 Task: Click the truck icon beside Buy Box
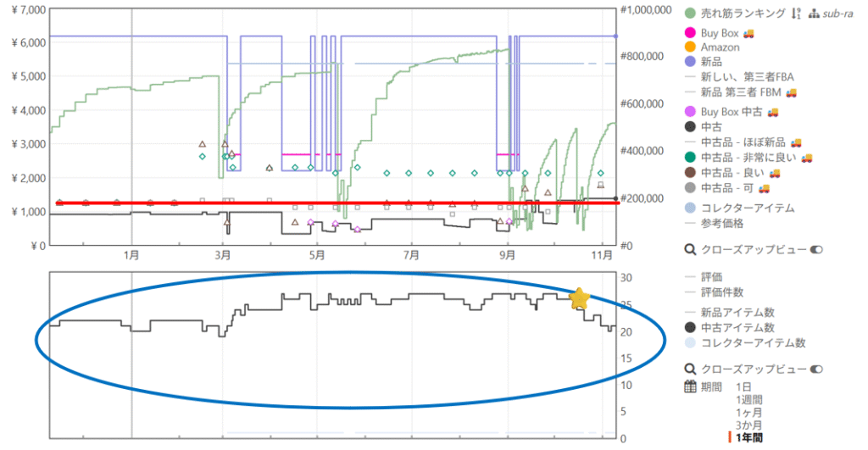pyautogui.click(x=748, y=33)
